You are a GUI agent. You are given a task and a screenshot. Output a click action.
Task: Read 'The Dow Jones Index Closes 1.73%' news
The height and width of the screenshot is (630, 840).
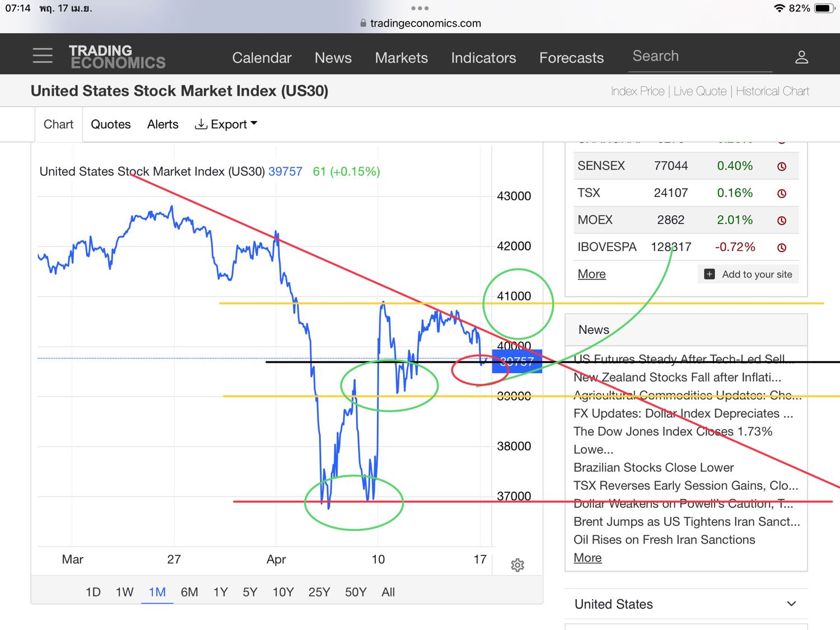(673, 440)
